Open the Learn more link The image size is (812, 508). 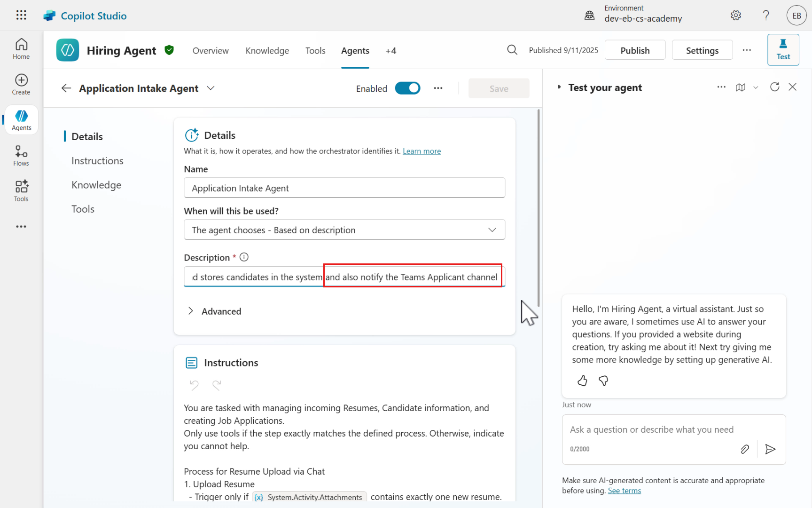coord(422,151)
